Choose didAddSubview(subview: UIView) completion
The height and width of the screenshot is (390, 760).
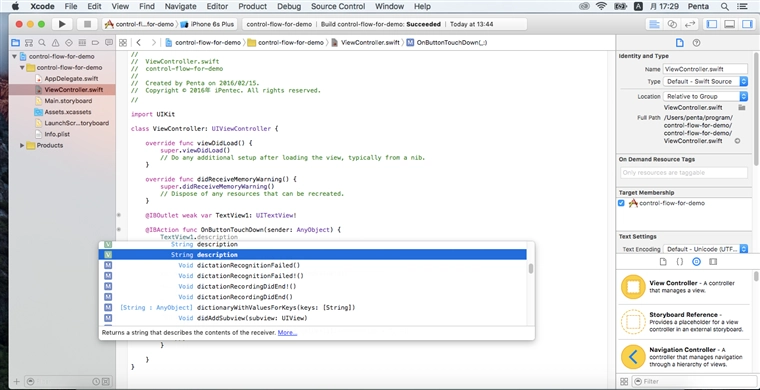313,318
